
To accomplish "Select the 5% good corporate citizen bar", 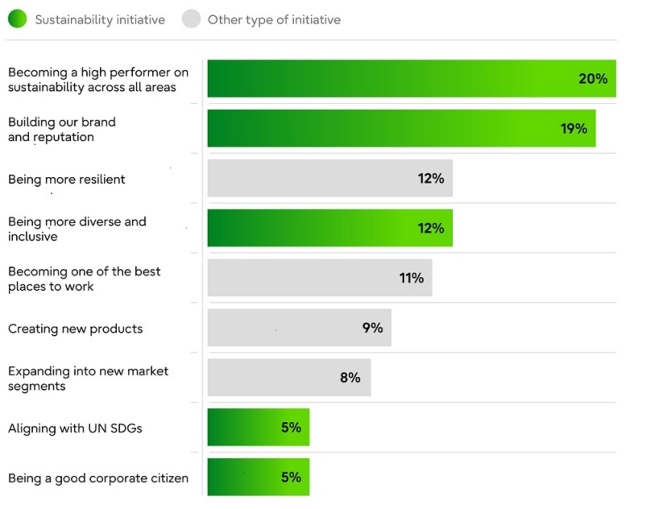I will click(x=258, y=477).
